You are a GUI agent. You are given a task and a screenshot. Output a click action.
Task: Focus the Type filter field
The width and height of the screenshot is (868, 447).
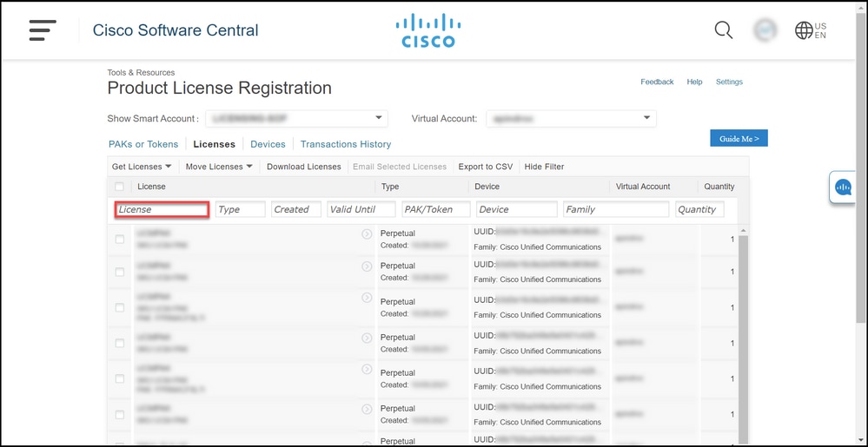(241, 209)
